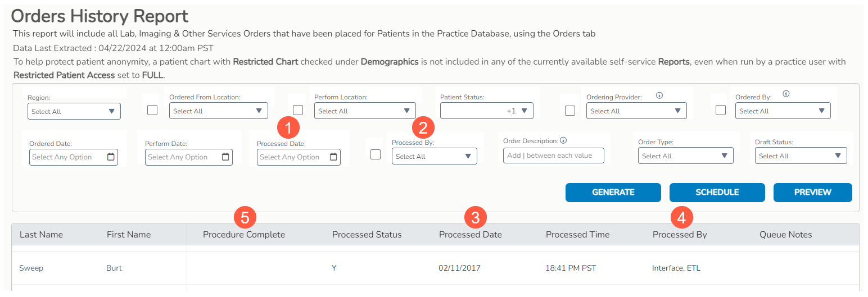
Task: Toggle the checkbox beside Ordered By
Action: click(x=721, y=110)
